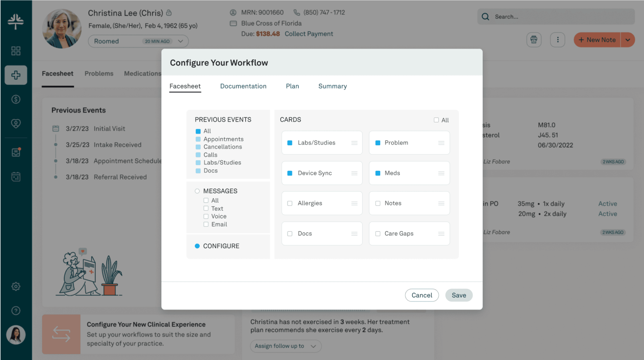Image resolution: width=644 pixels, height=360 pixels.
Task: Click the drag handle on Care Gaps card
Action: [x=441, y=234]
